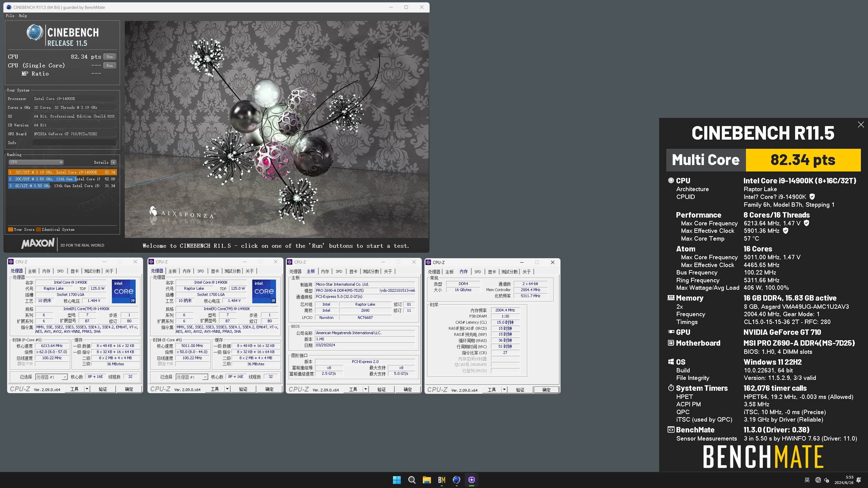Image resolution: width=868 pixels, height=488 pixels.
Task: Click the Windows OS icon in the BenchMate panel
Action: [x=671, y=362]
